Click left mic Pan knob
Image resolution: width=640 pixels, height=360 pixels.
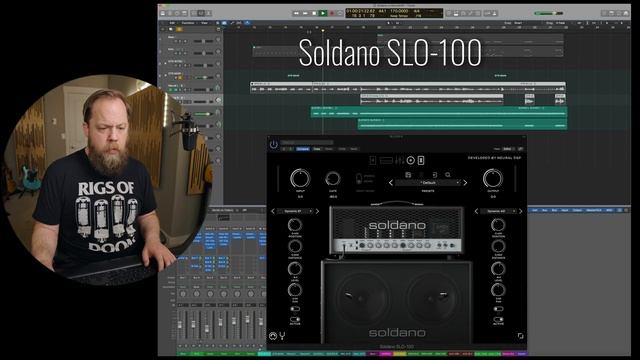pos(294,290)
